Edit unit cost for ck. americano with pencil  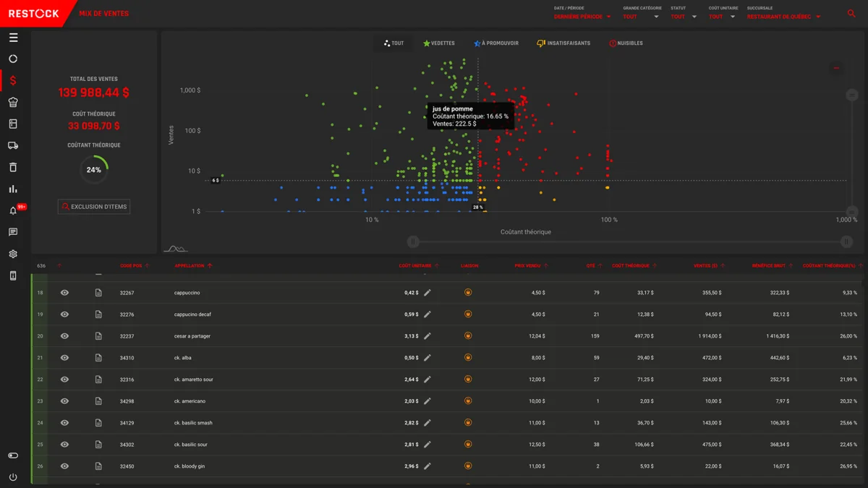pyautogui.click(x=427, y=401)
